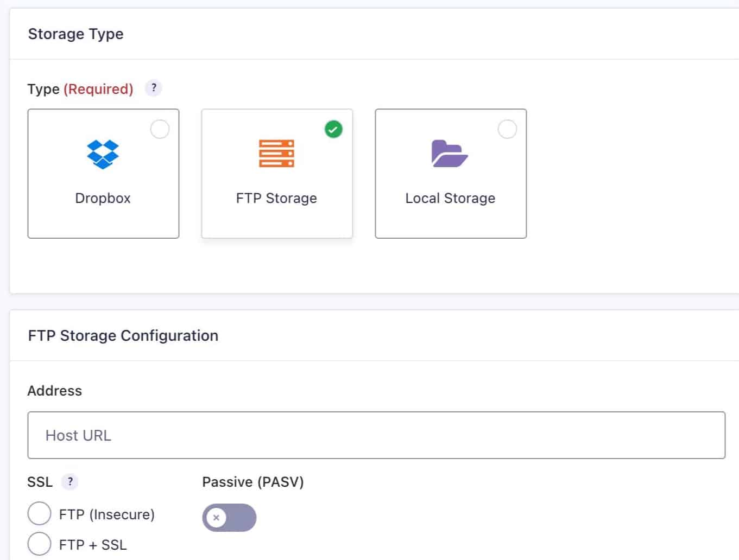Select the Dropbox radio circle
This screenshot has width=739, height=560.
coord(160,129)
